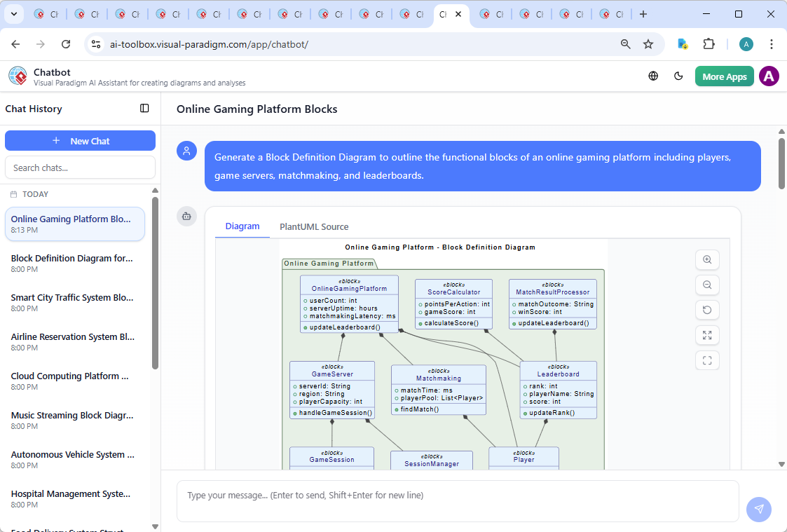Collapse the Chat History sidebar panel

(x=144, y=109)
